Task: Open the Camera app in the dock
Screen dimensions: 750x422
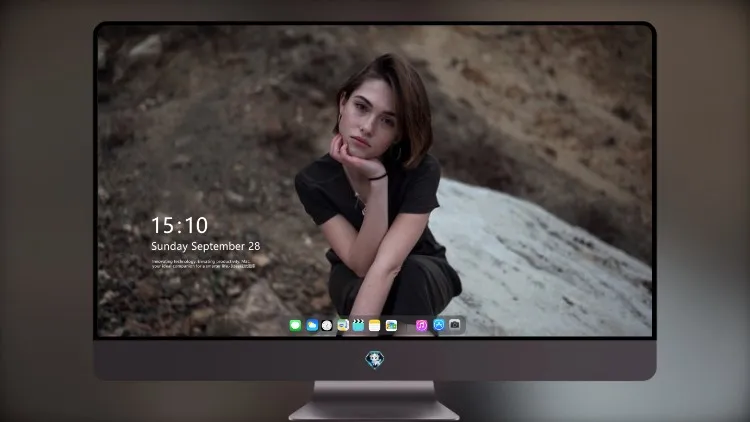Action: [x=455, y=325]
